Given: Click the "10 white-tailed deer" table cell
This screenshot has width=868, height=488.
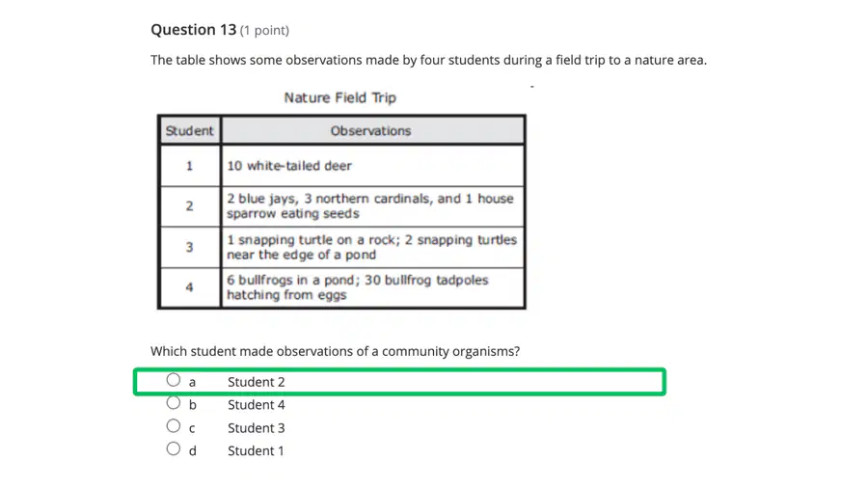Looking at the screenshot, I should tap(372, 166).
